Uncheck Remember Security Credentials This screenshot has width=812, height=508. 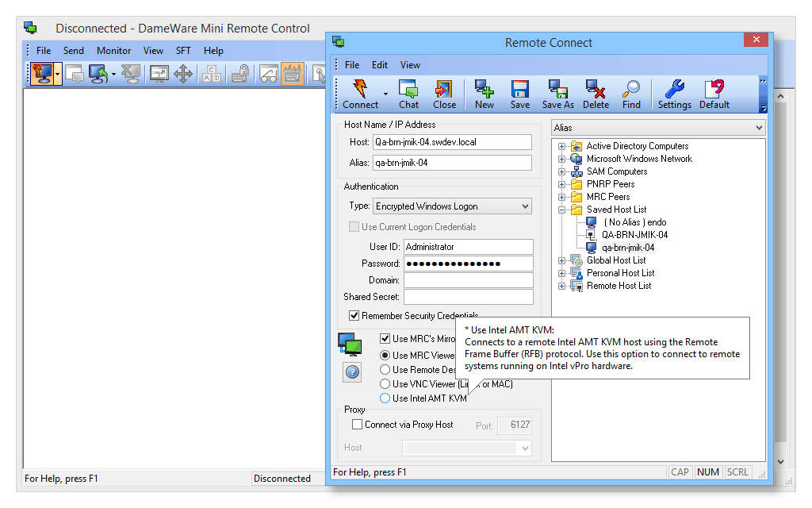pos(353,315)
